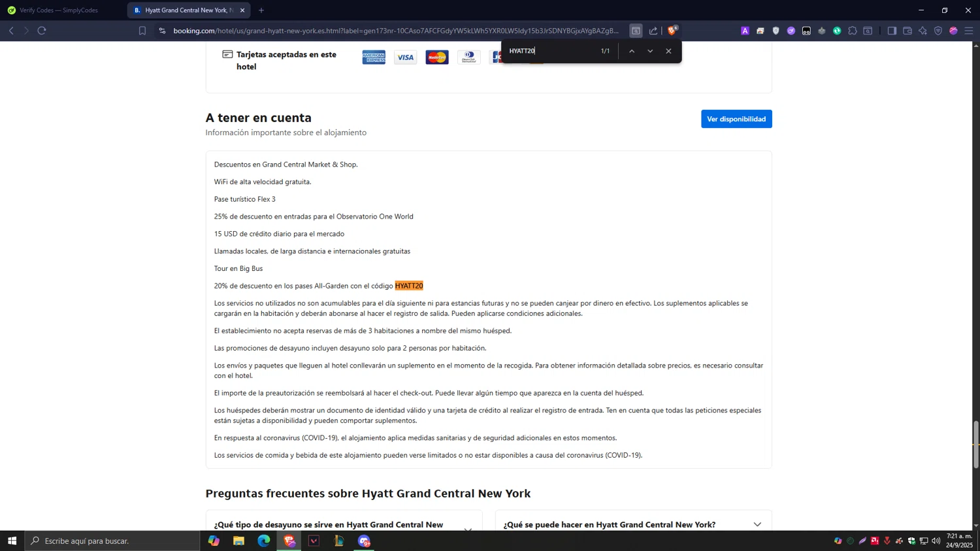Open the Brave VPN shield icon
980x551 pixels.
pos(938,31)
